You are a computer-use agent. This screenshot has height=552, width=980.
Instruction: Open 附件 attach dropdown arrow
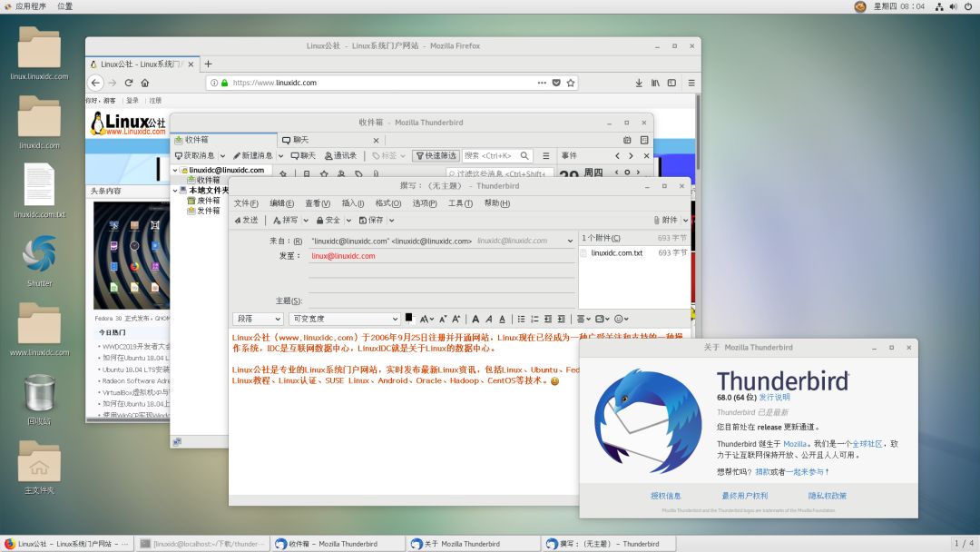(685, 220)
